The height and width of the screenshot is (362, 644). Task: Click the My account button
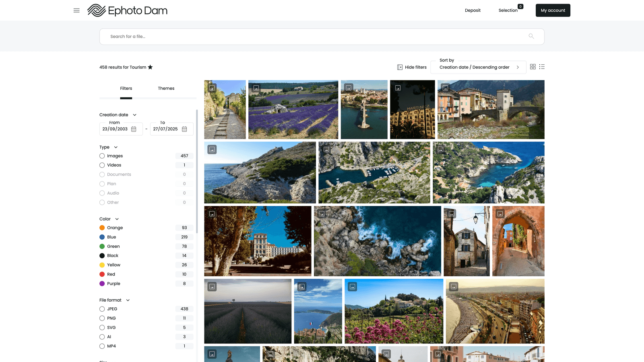[553, 10]
